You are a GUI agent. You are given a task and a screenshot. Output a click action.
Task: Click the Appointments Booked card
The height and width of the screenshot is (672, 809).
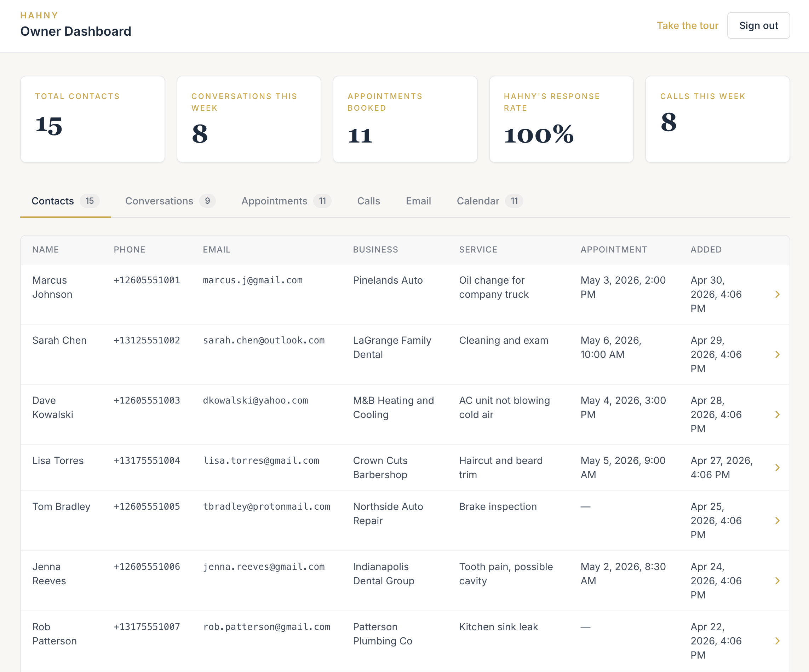405,119
